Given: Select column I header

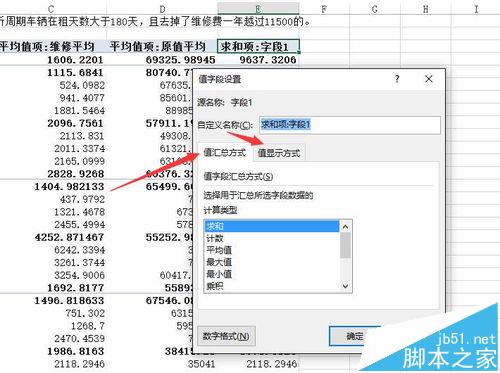Looking at the screenshot, I should (x=476, y=8).
